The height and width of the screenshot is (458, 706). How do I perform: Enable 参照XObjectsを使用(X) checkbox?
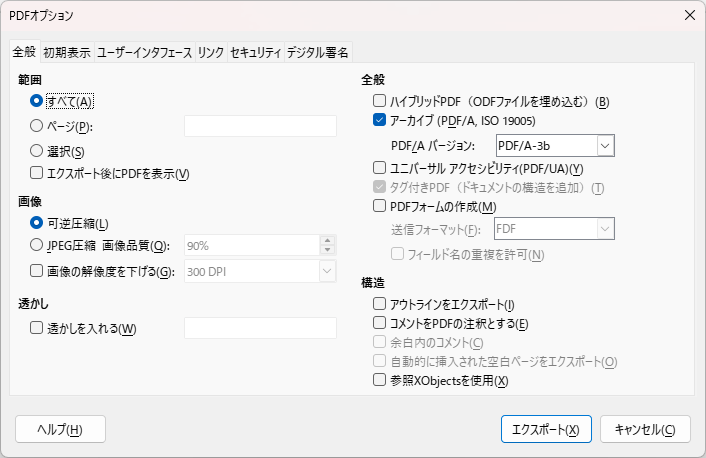[380, 380]
